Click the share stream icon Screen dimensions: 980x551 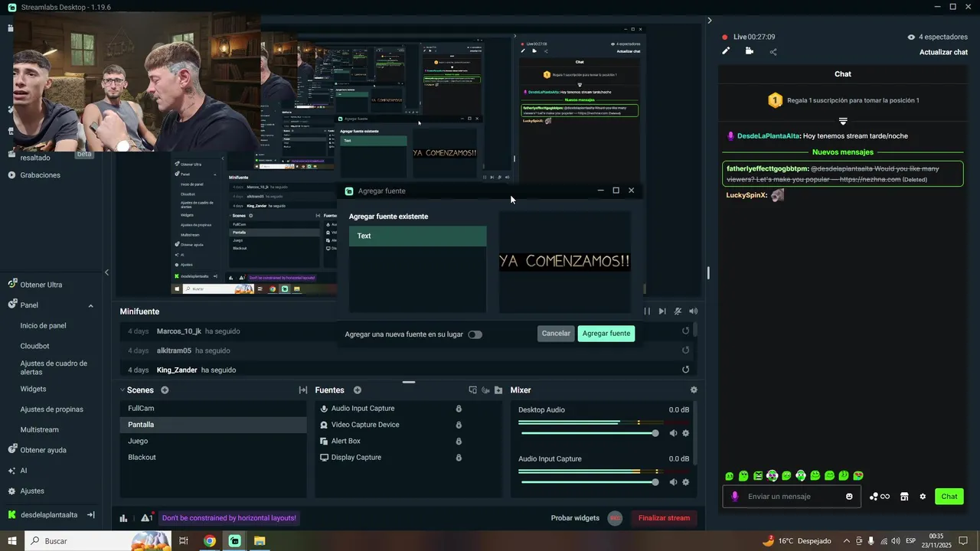coord(773,52)
